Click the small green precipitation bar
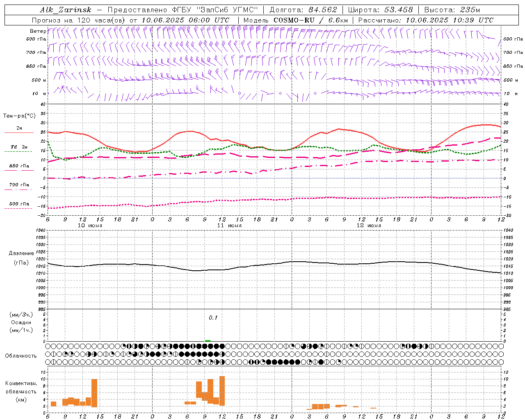 (x=208, y=340)
